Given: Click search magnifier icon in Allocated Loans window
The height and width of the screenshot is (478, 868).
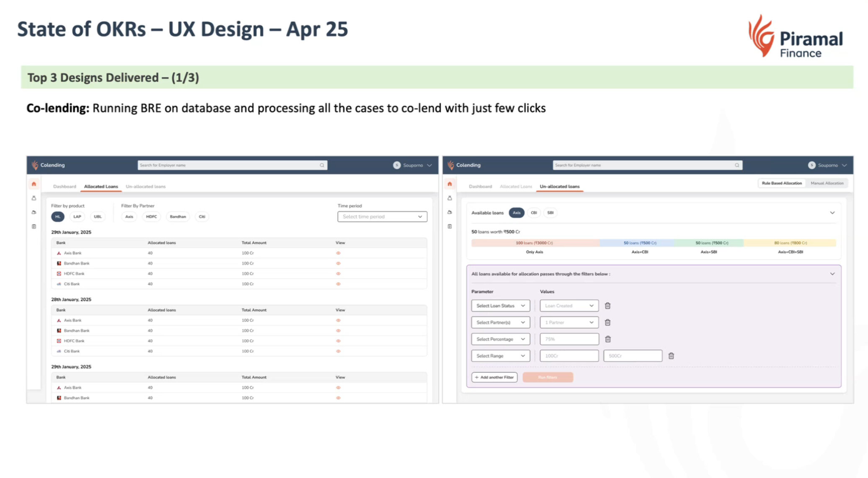Looking at the screenshot, I should tap(322, 165).
